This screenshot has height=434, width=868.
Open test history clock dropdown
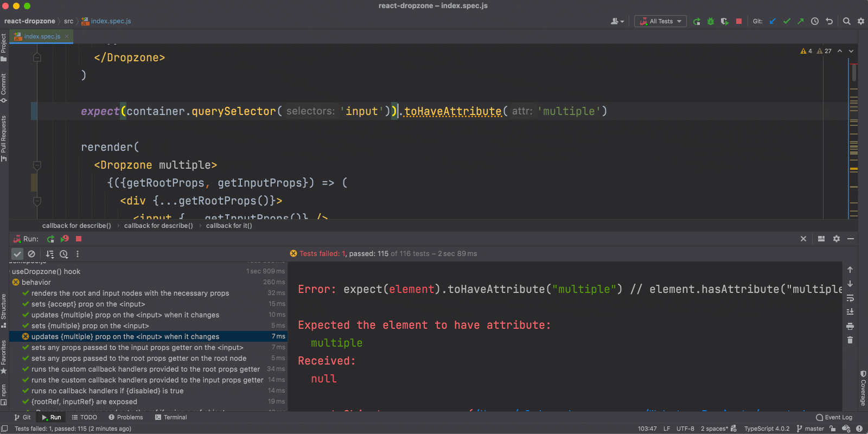point(64,254)
